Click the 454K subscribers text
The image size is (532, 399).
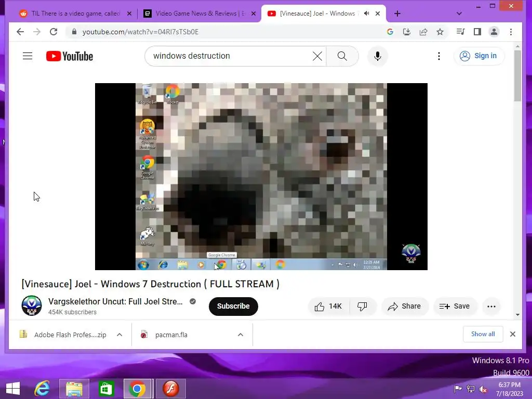tap(72, 312)
